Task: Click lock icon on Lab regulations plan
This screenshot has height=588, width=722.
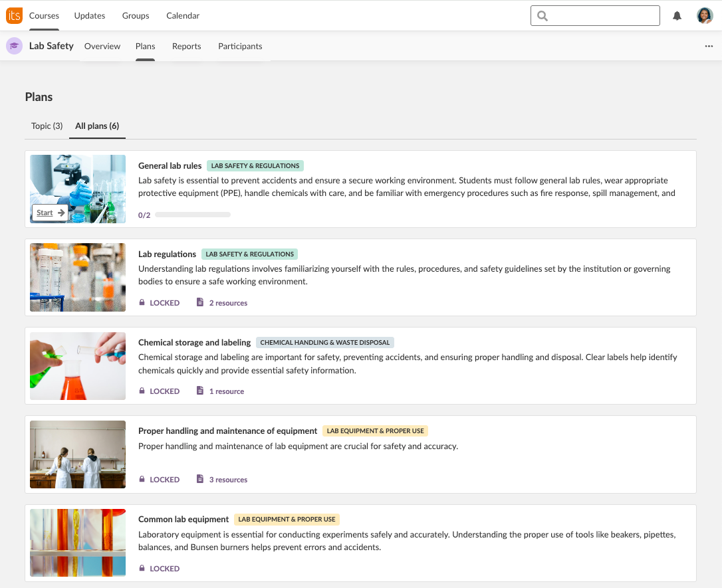Action: point(142,303)
